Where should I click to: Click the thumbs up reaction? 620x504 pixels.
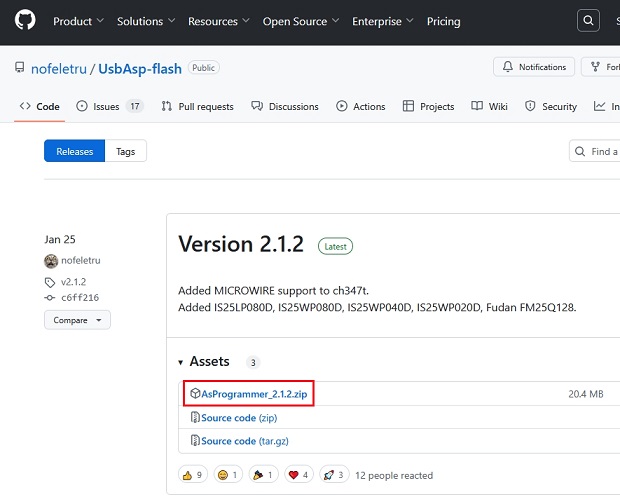click(x=193, y=475)
